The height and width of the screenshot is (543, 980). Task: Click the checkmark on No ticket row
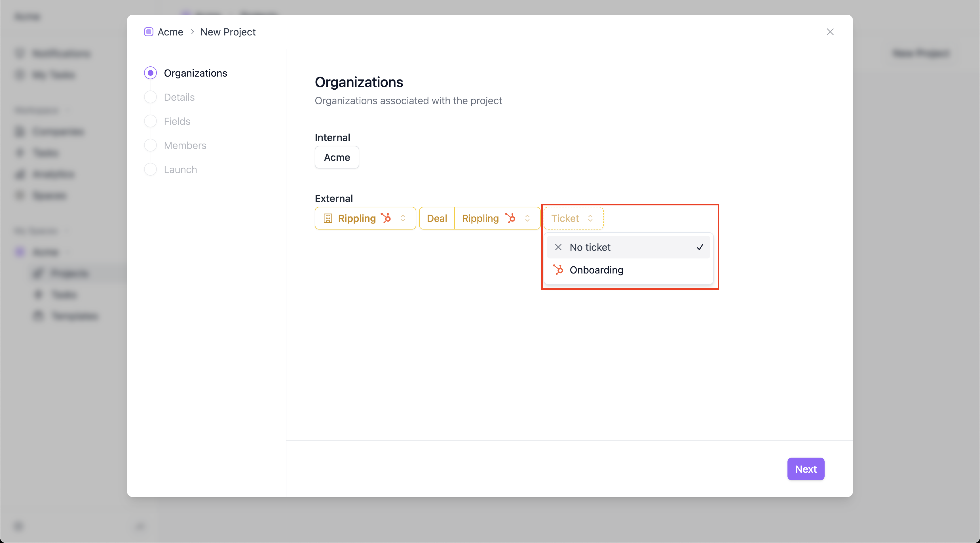(x=700, y=247)
